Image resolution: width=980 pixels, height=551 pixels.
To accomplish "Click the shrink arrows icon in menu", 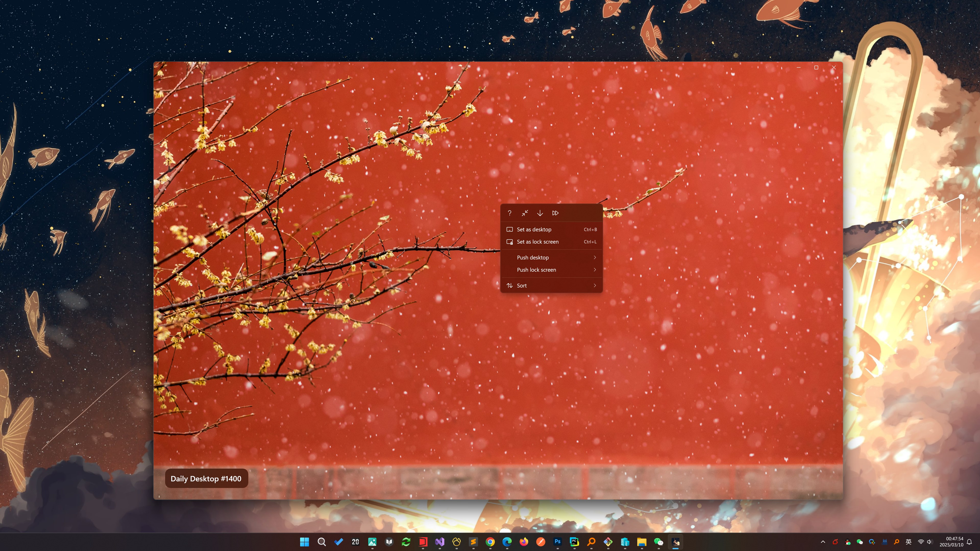I will (525, 213).
